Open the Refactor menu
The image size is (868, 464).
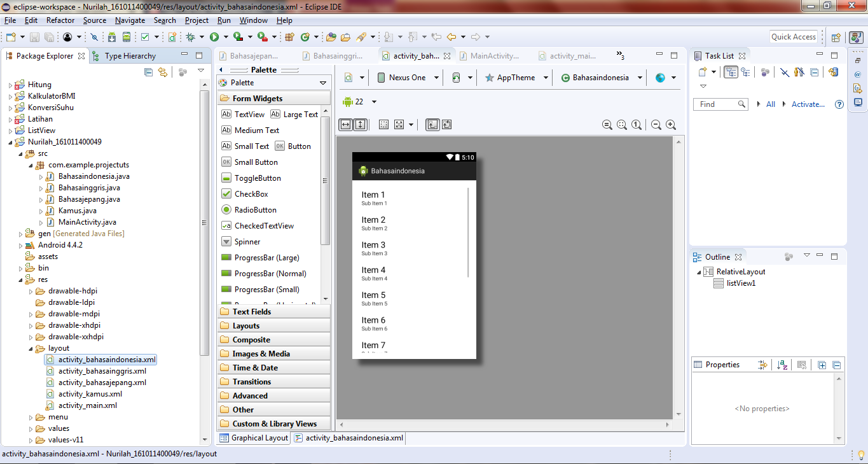(60, 20)
